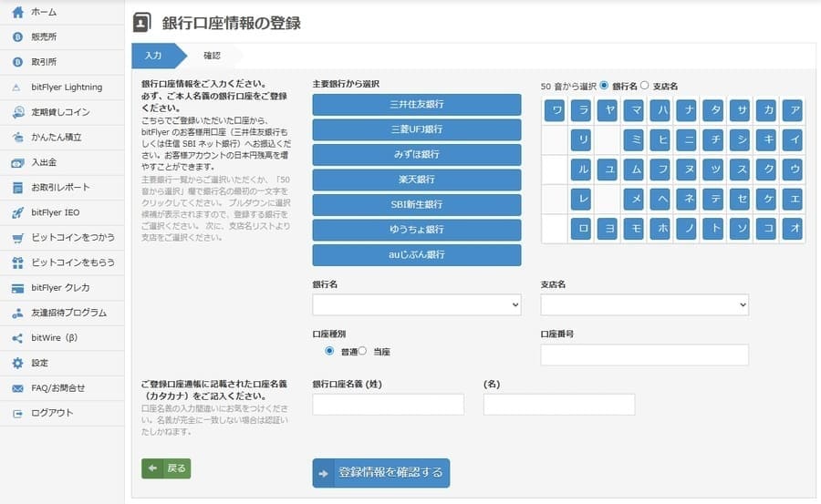This screenshot has width=821, height=504.
Task: Select the 当座 account type radio button
Action: click(362, 351)
